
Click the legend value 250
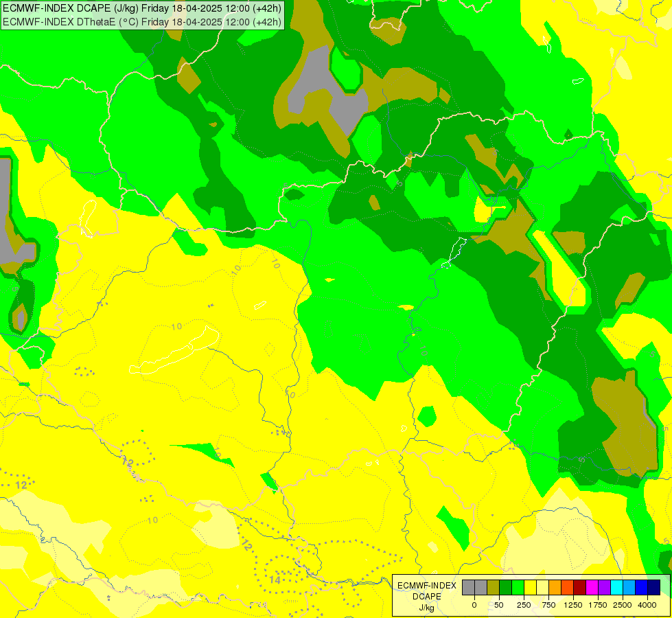[x=524, y=605]
